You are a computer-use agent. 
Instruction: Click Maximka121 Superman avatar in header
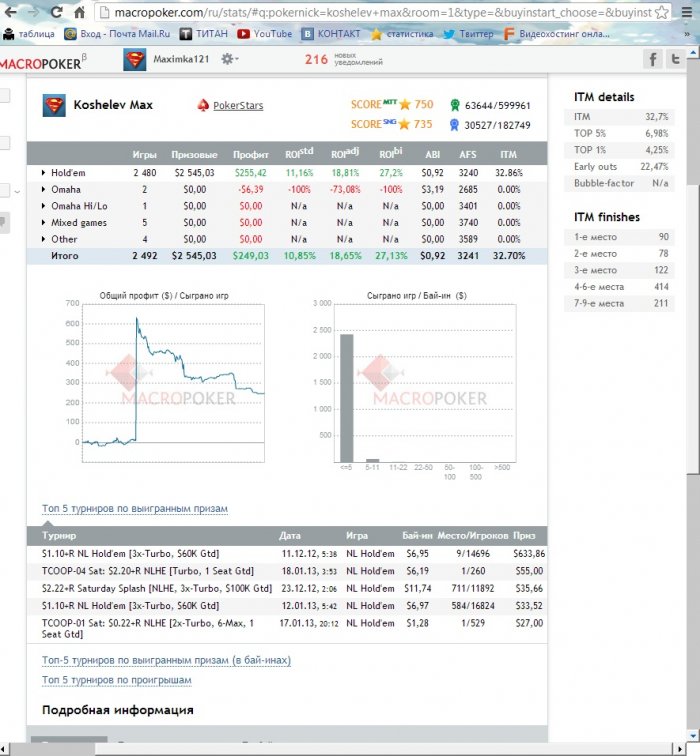pos(135,60)
